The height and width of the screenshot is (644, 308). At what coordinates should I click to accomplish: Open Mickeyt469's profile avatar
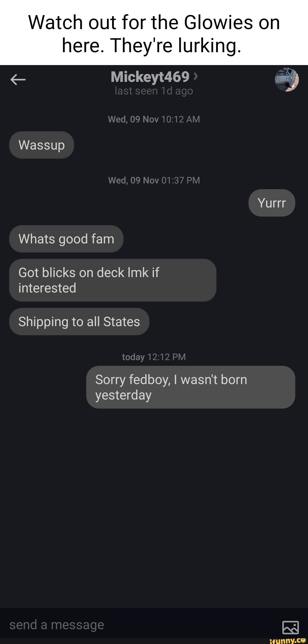(x=287, y=80)
